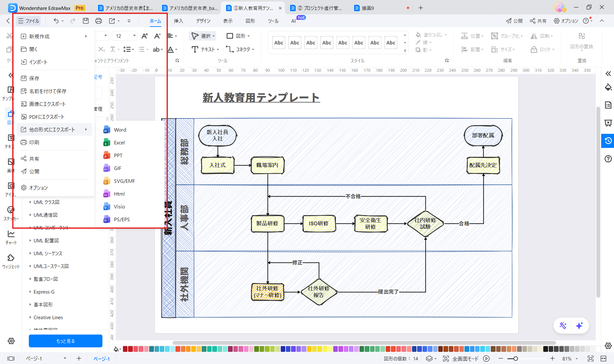Click the fit-to-page icon in status bar
Screen dimensions: 614x364
(591, 359)
